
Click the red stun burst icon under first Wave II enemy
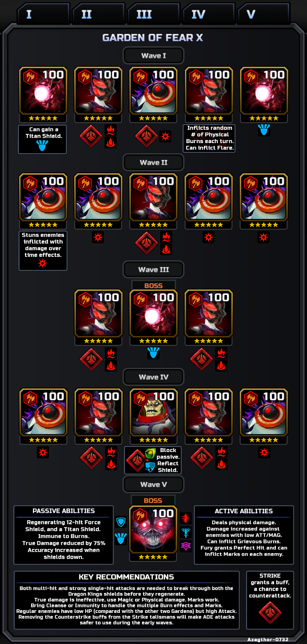pyautogui.click(x=43, y=263)
